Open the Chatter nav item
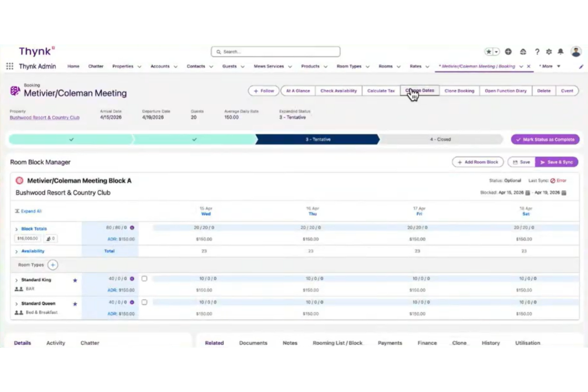588x392 pixels. tap(96, 66)
